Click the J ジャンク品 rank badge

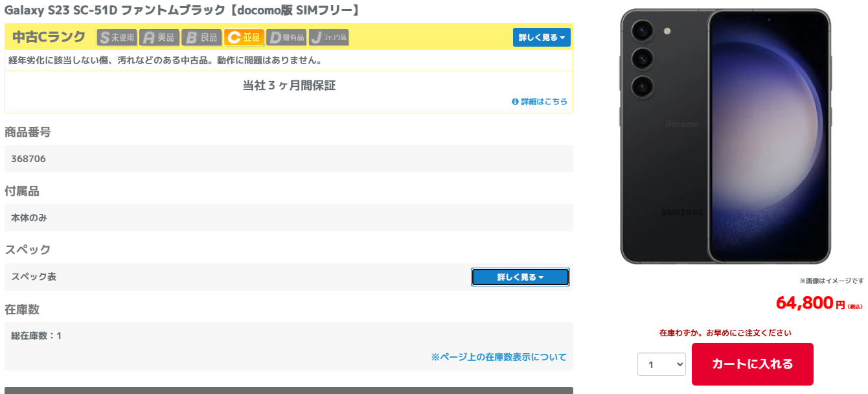coord(328,38)
